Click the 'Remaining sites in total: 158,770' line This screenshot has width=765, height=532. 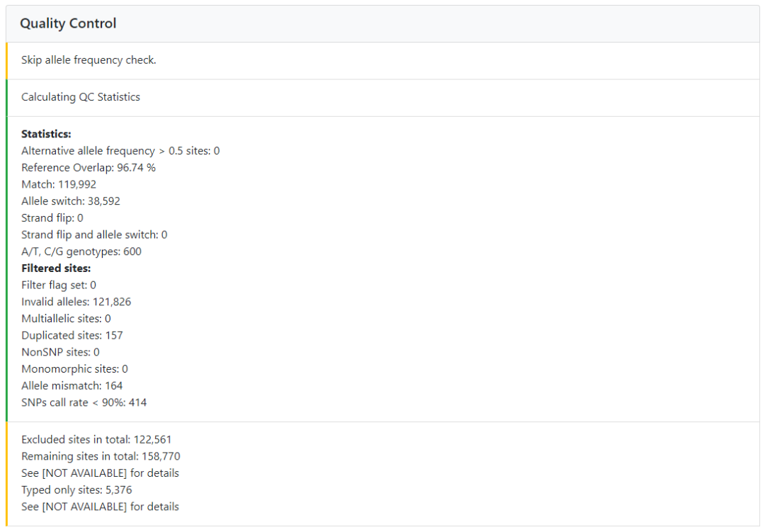(x=101, y=456)
